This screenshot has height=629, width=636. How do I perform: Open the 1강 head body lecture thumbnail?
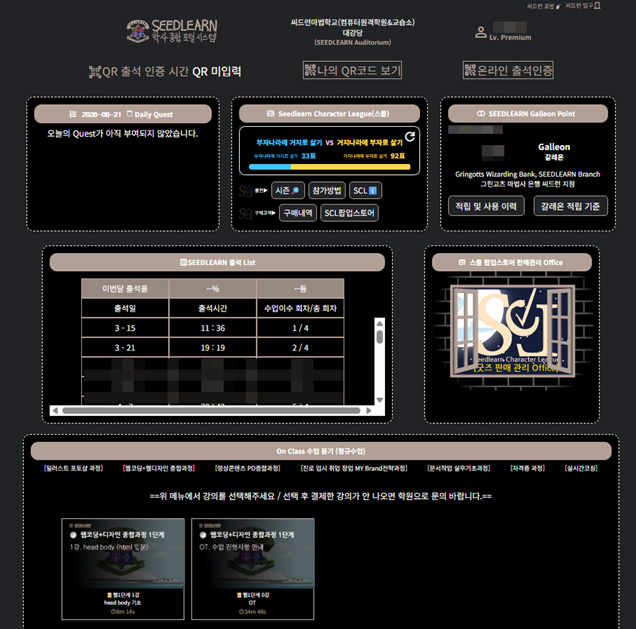[x=123, y=569]
